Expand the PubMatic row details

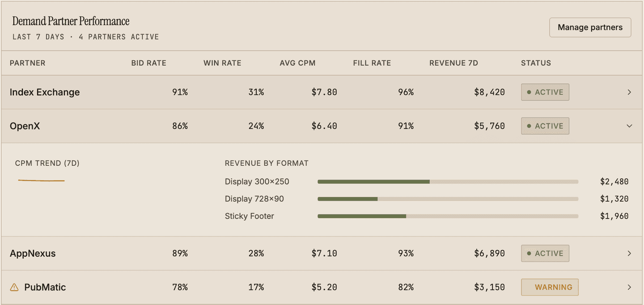(629, 287)
